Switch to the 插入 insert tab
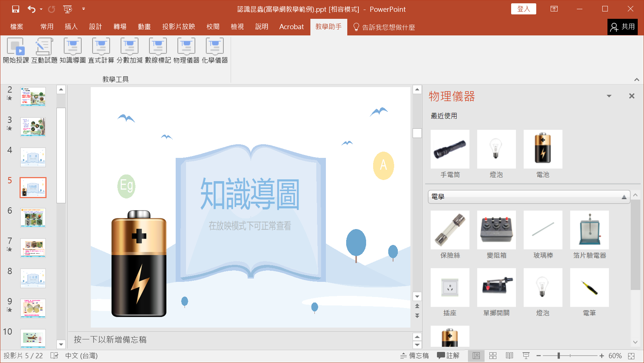Image resolution: width=644 pixels, height=363 pixels. click(71, 27)
